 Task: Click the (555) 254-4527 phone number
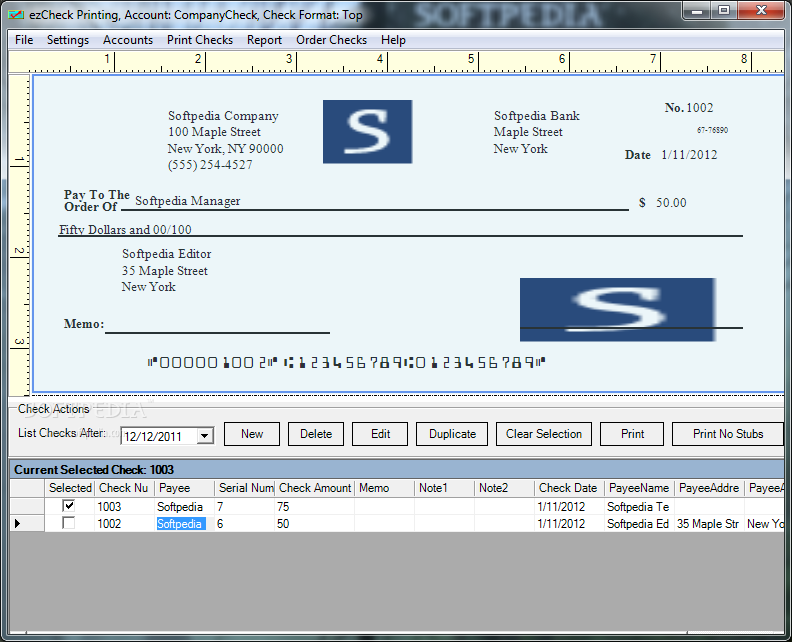pyautogui.click(x=210, y=165)
